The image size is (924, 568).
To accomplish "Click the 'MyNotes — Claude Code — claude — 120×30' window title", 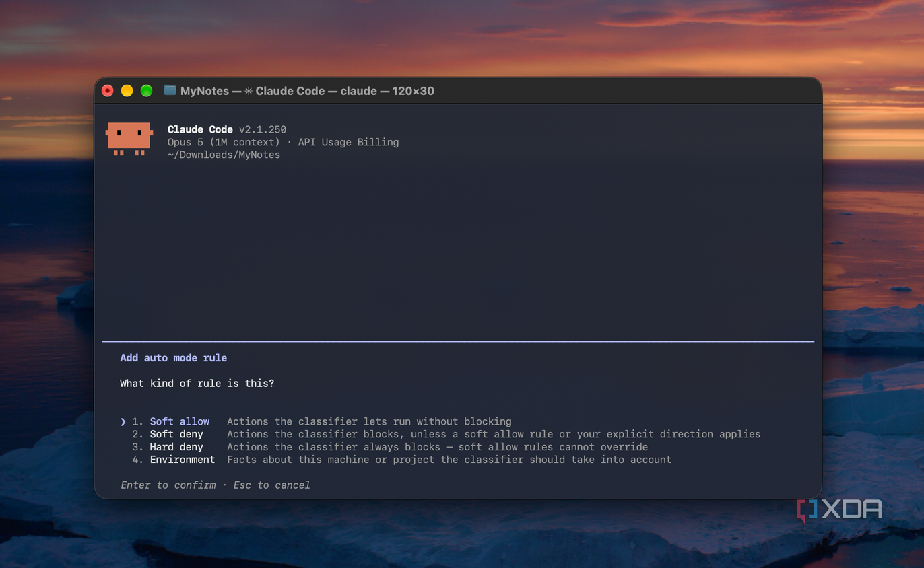I will 307,91.
